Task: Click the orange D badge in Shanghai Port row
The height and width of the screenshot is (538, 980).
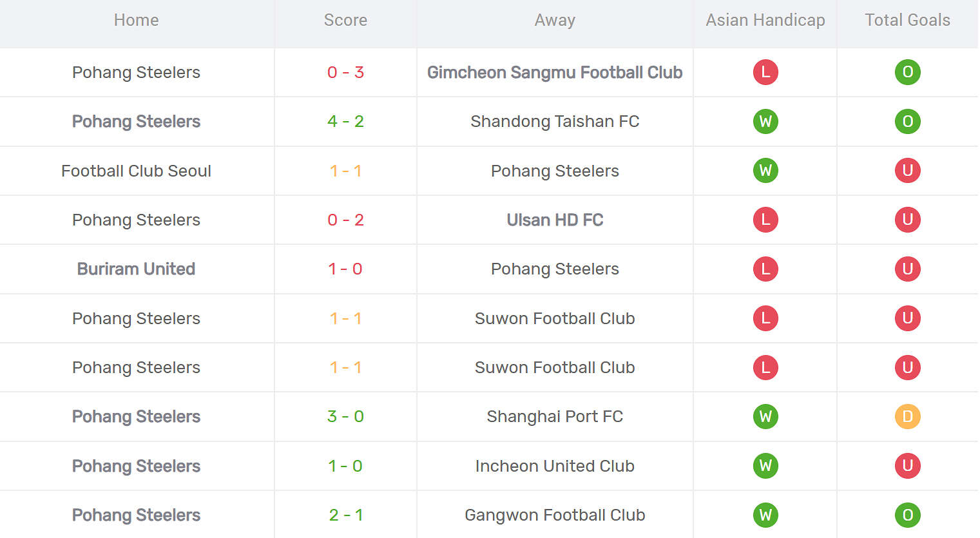Action: coord(907,416)
